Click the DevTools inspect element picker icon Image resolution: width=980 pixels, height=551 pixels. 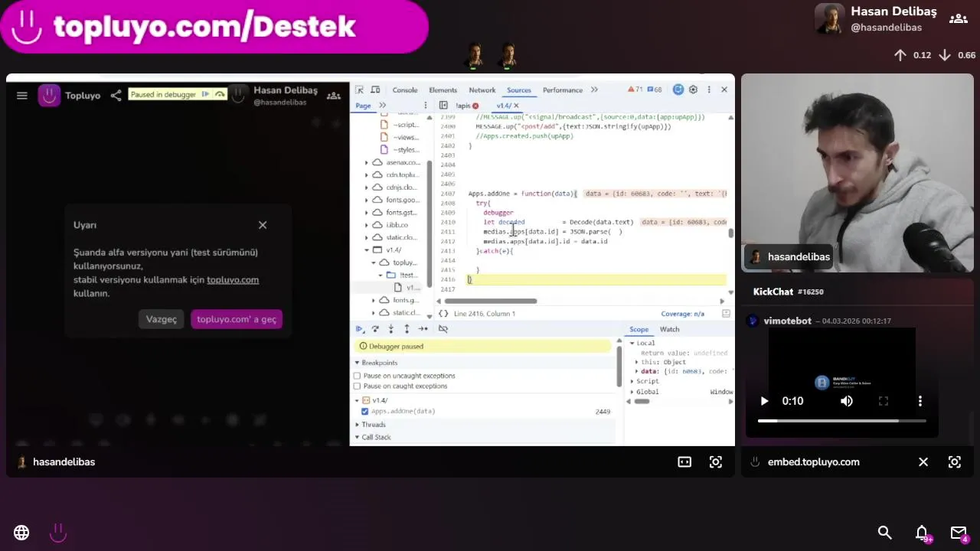(360, 90)
